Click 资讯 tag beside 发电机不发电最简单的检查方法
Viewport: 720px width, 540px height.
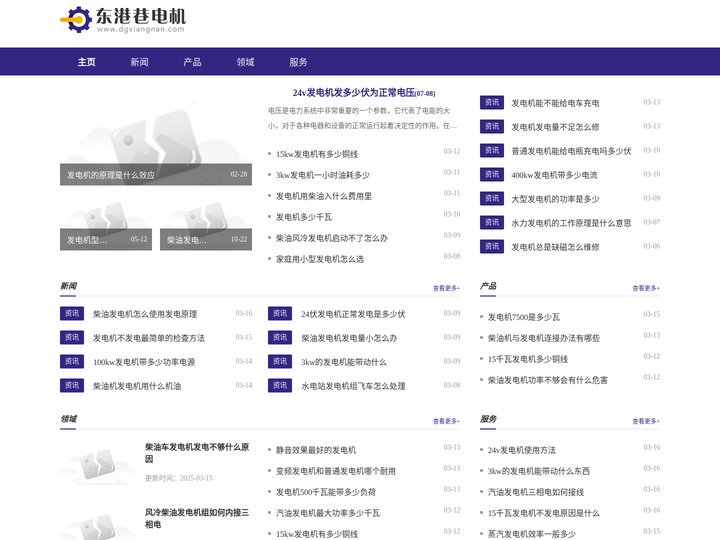click(x=72, y=338)
